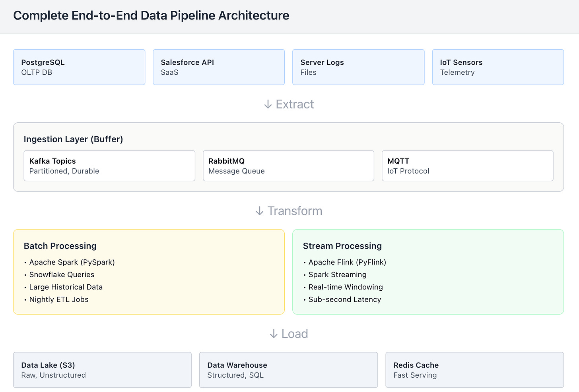Viewport: 579px width, 392px height.
Task: Click the Nightly ETL Jobs bullet
Action: pyautogui.click(x=59, y=299)
